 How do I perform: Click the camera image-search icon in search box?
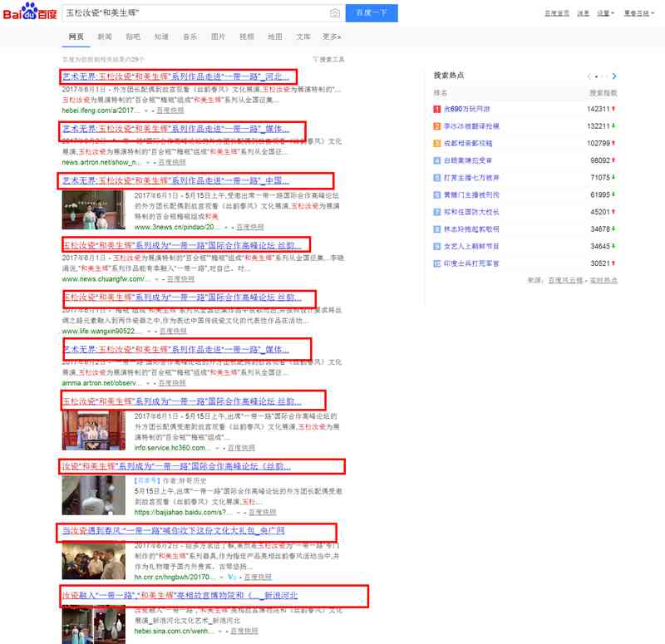[335, 13]
